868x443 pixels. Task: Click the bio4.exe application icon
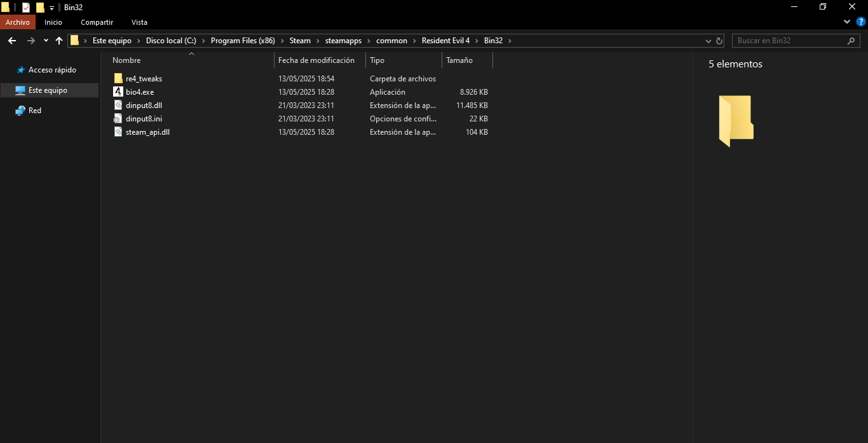pyautogui.click(x=118, y=92)
